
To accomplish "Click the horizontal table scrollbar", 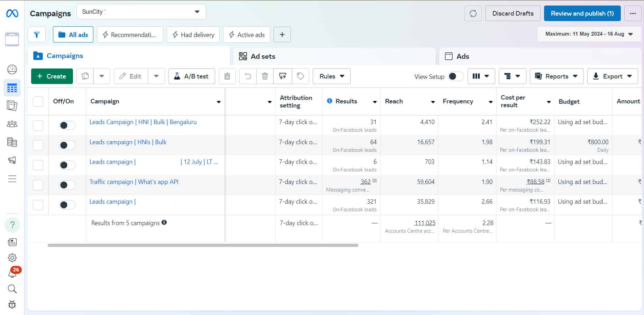I will click(x=203, y=245).
